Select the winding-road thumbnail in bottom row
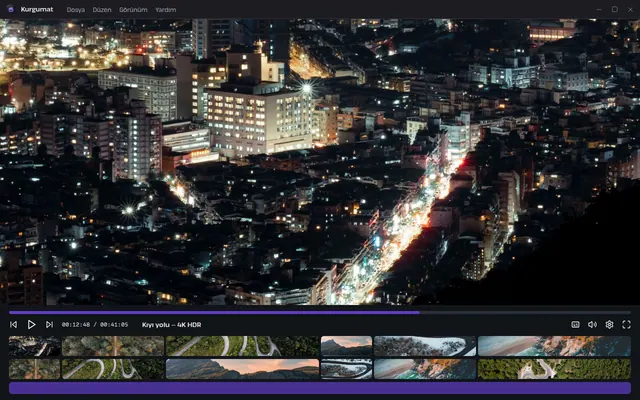The width and height of the screenshot is (640, 400). coord(113,369)
